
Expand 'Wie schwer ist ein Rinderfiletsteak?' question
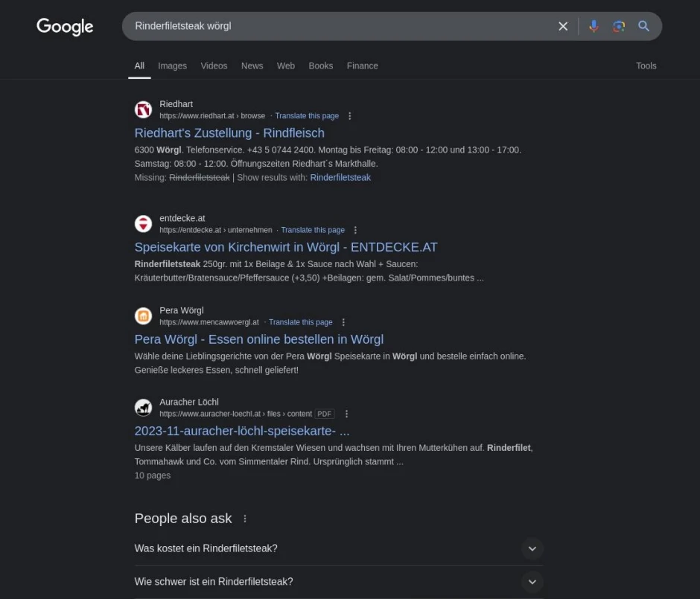[x=339, y=582]
